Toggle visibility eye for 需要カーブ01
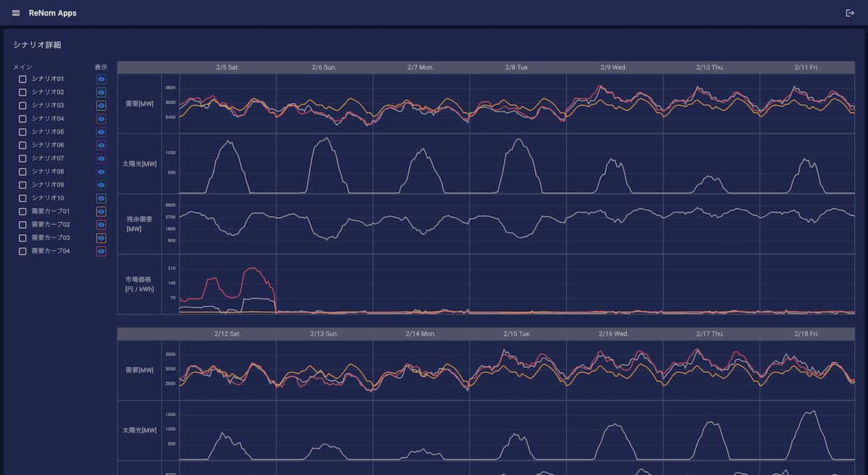The image size is (868, 475). pyautogui.click(x=101, y=211)
